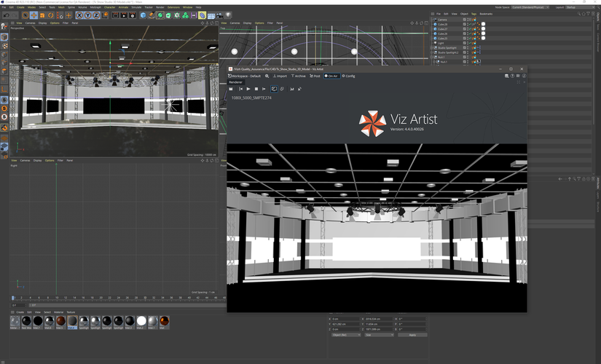
Task: Select the Move tool in toolbar
Action: click(x=34, y=15)
